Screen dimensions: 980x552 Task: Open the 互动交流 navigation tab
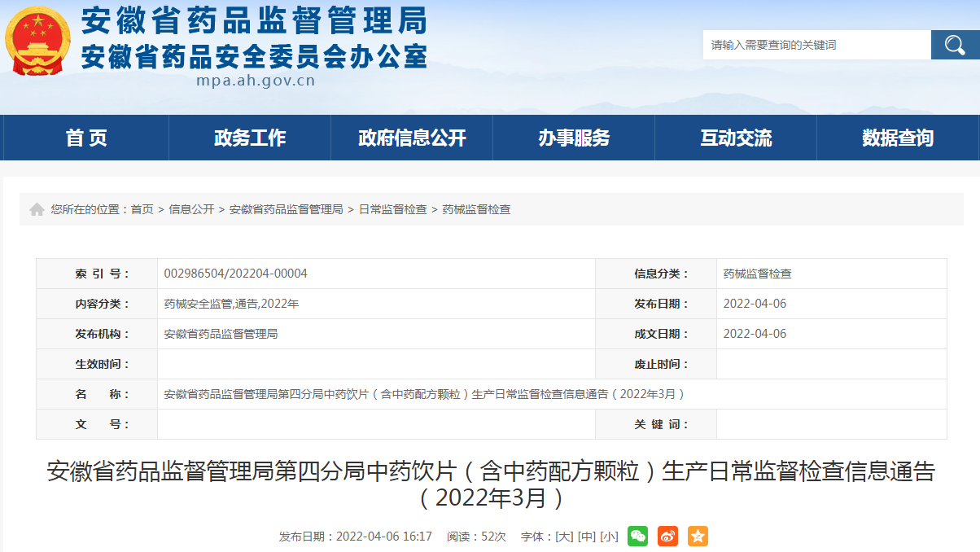click(736, 138)
